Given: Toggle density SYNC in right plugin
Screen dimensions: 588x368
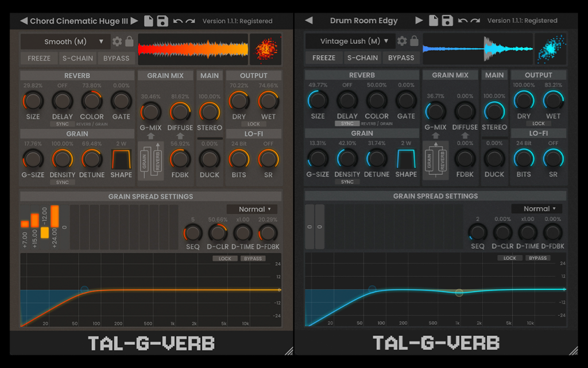Looking at the screenshot, I should [347, 182].
